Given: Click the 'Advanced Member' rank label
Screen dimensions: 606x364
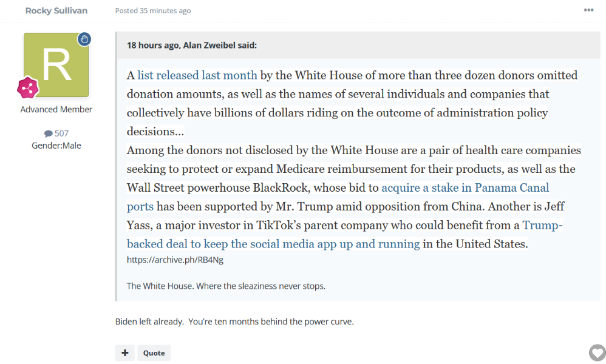Looking at the screenshot, I should click(56, 109).
